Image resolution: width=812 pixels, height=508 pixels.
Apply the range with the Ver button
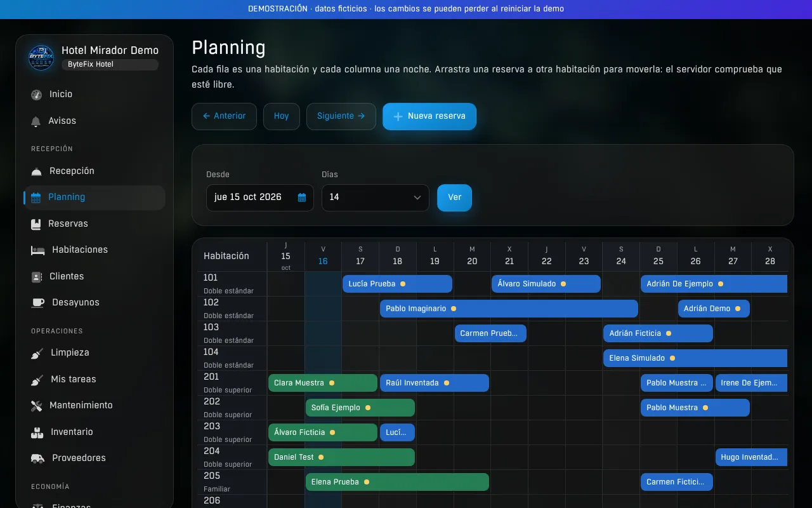tap(454, 197)
